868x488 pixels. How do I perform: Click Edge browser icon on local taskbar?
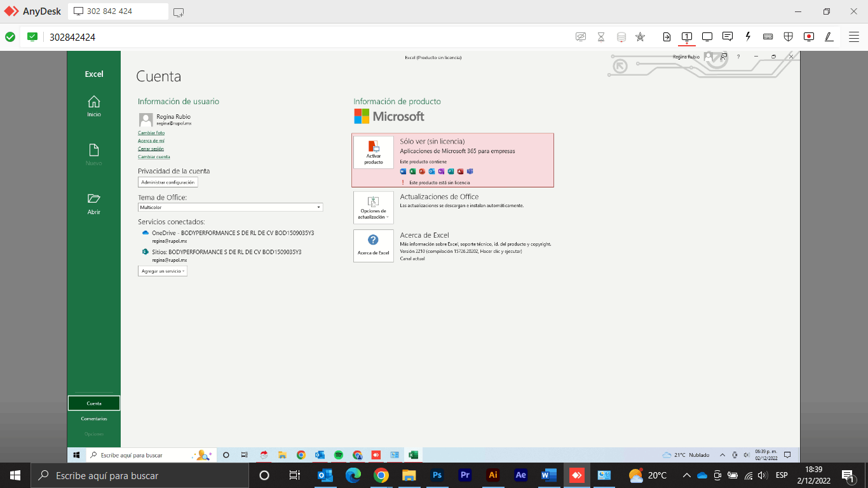point(353,475)
